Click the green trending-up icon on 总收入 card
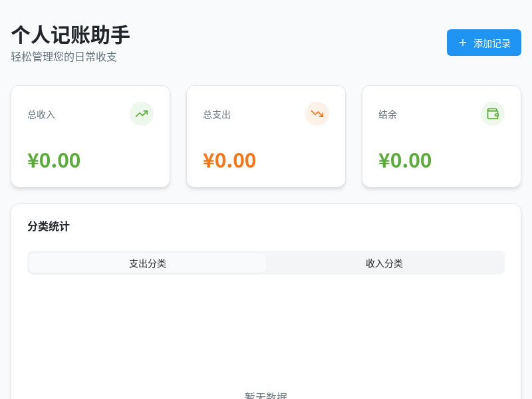 [x=142, y=114]
